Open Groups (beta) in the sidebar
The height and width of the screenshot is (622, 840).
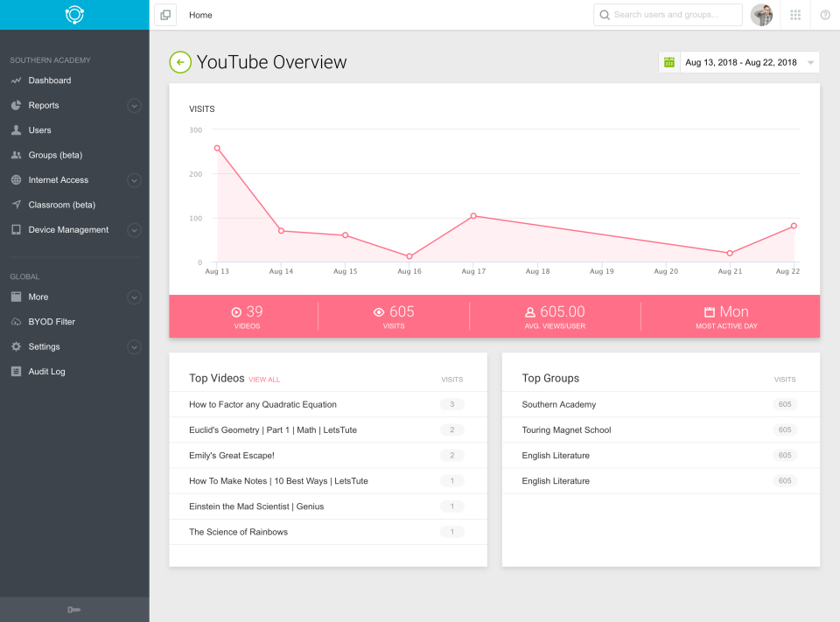click(55, 155)
